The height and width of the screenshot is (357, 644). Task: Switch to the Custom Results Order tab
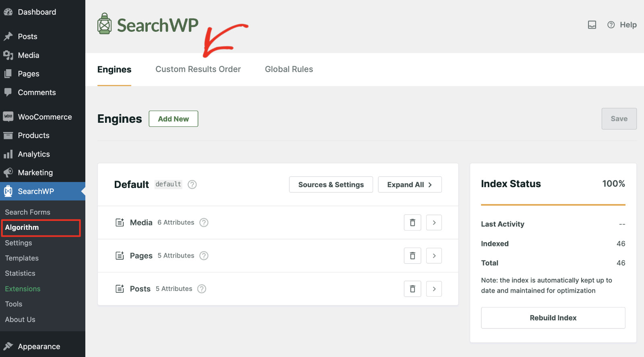point(198,69)
